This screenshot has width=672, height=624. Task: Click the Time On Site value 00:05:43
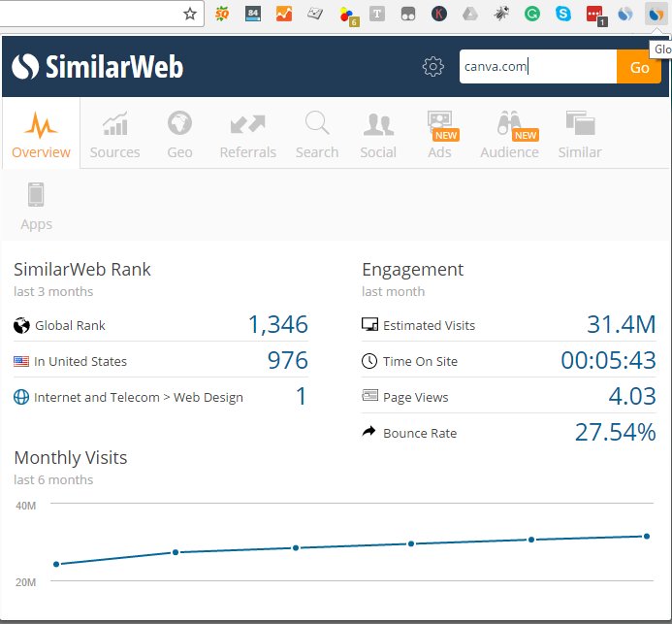click(608, 360)
